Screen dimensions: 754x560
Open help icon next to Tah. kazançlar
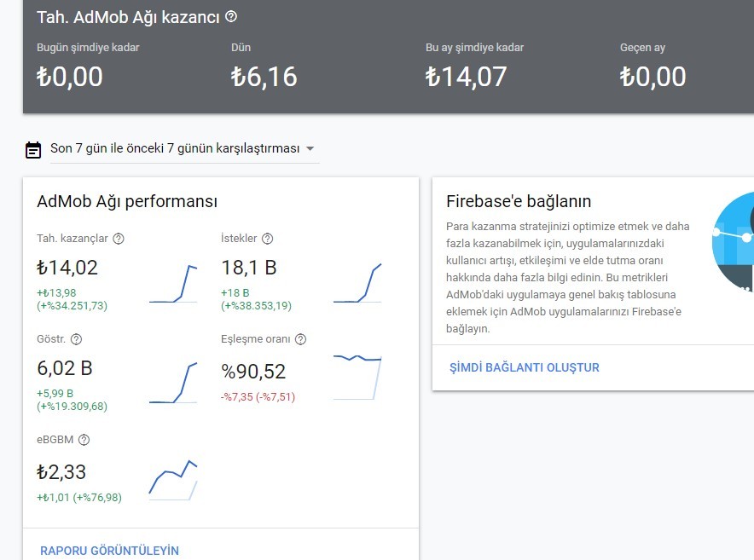tap(119, 239)
